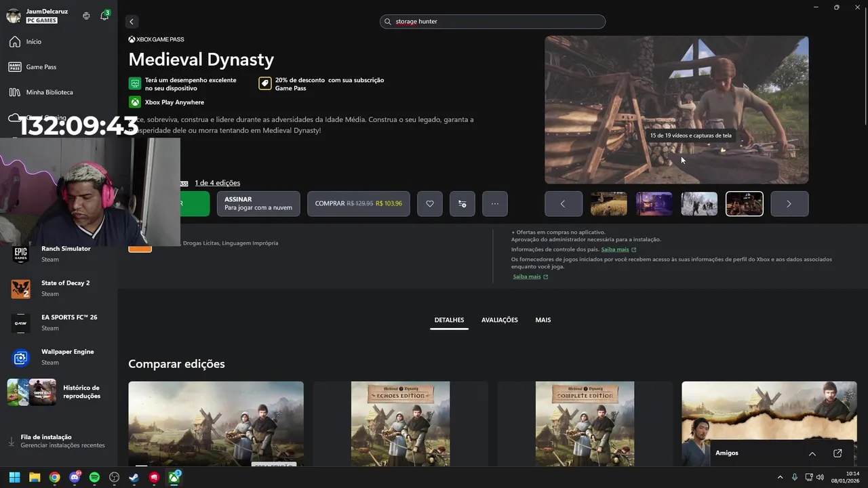Click the Game Pass discount tag icon
This screenshot has height=488, width=868.
point(265,83)
